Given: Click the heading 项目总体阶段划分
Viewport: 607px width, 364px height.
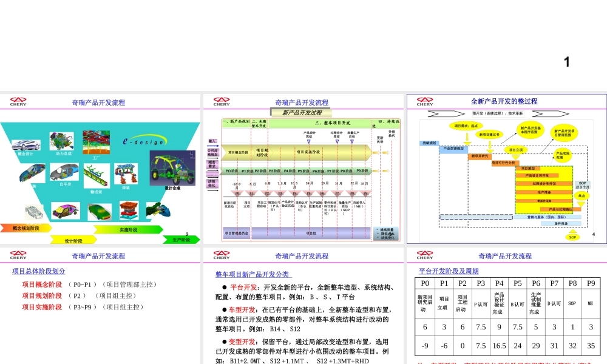Looking at the screenshot, I should pos(38,271).
